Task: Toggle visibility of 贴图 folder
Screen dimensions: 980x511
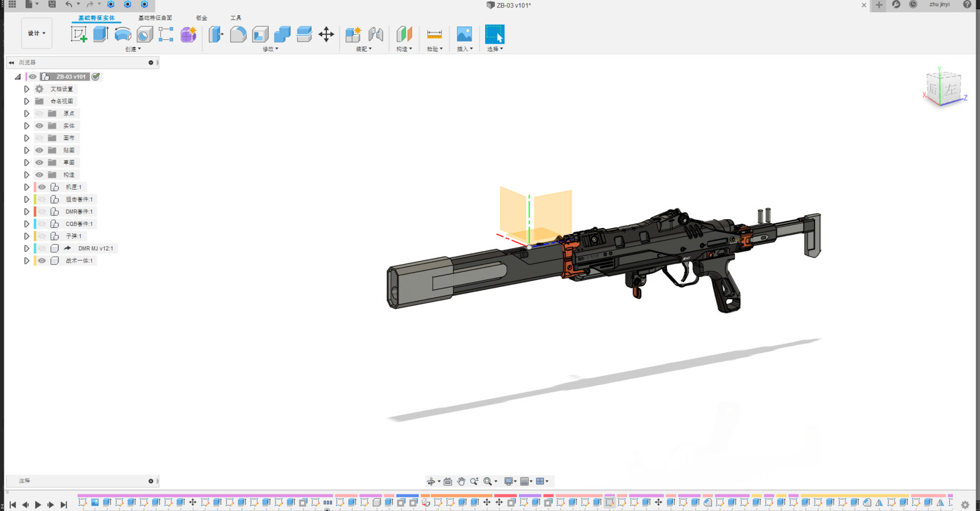Action: 39,150
